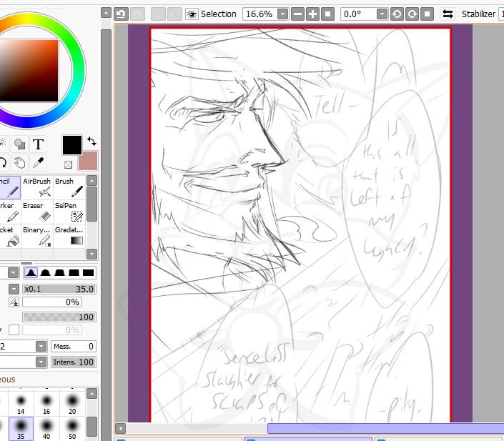Swap foreground and background colors
Viewport: 504px width, 441px height.
[92, 141]
